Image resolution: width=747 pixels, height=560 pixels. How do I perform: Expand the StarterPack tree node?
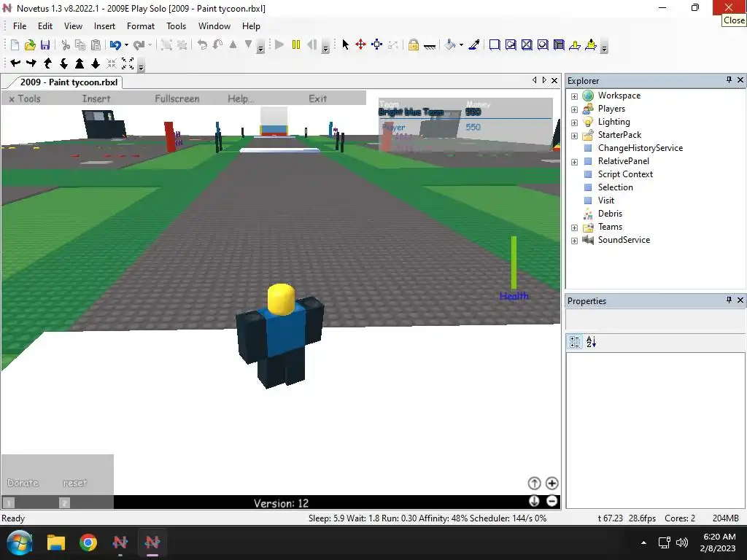tap(575, 136)
